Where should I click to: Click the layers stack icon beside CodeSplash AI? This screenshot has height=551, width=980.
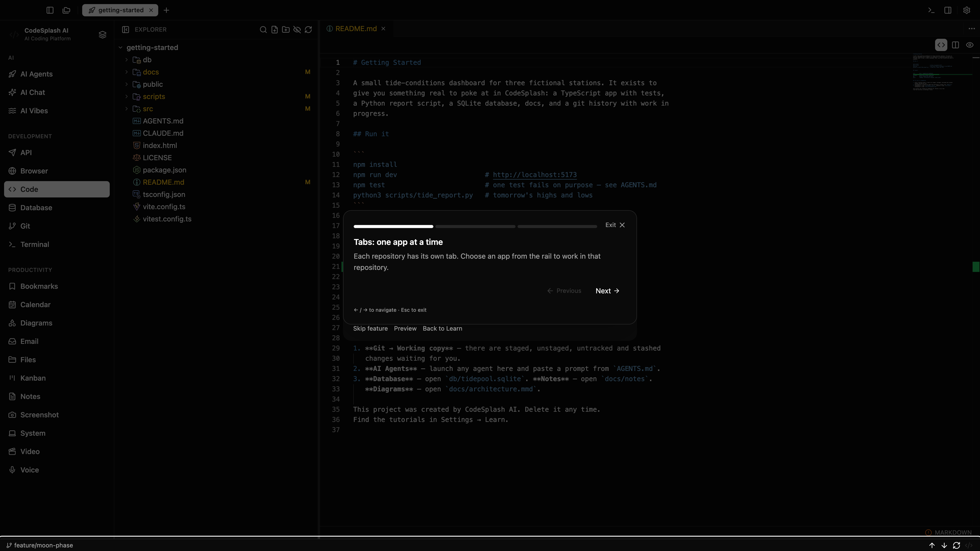coord(102,35)
